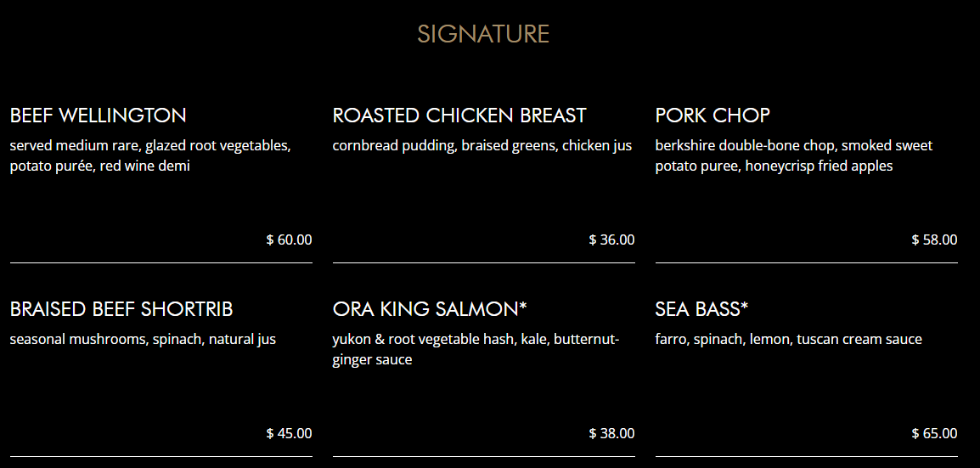
Task: Click the Beef Wellington $60.00 price
Action: [290, 240]
